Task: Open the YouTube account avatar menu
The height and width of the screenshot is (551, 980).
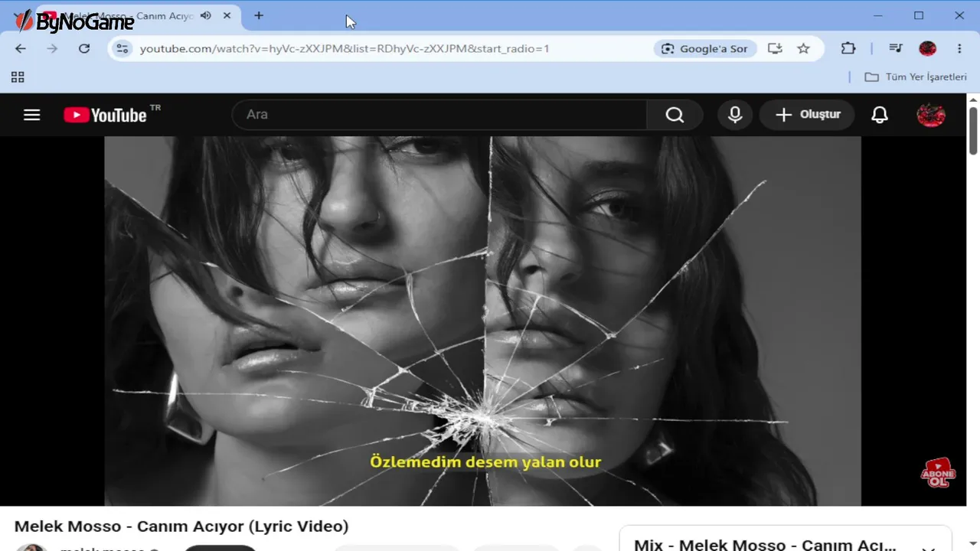Action: [x=931, y=115]
